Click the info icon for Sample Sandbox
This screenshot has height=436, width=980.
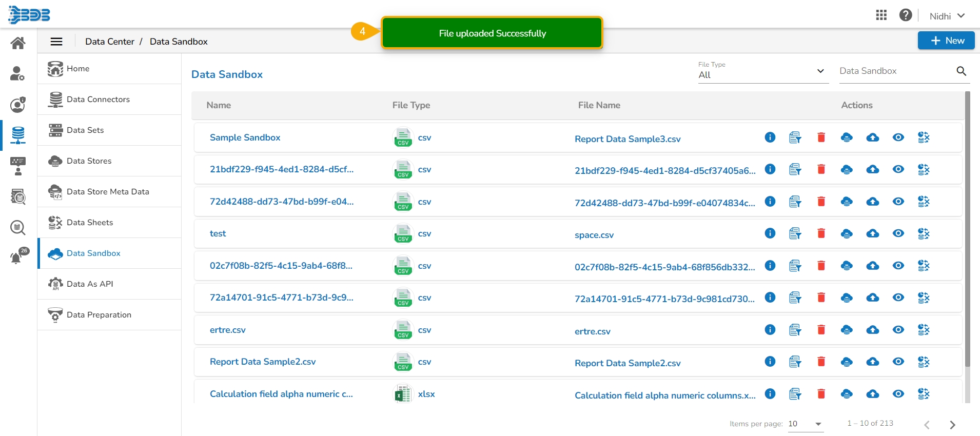coord(770,137)
